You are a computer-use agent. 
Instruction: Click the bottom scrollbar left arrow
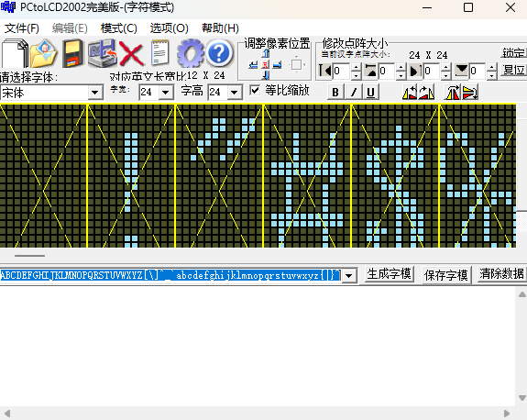[7, 414]
